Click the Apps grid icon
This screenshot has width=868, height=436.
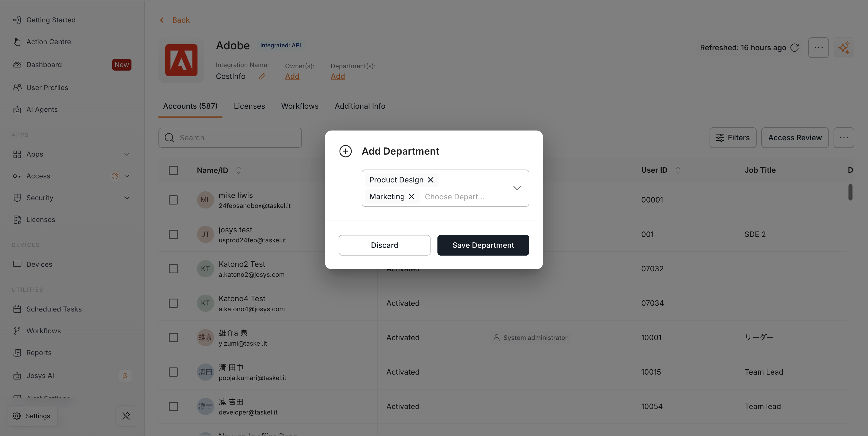[x=17, y=154]
